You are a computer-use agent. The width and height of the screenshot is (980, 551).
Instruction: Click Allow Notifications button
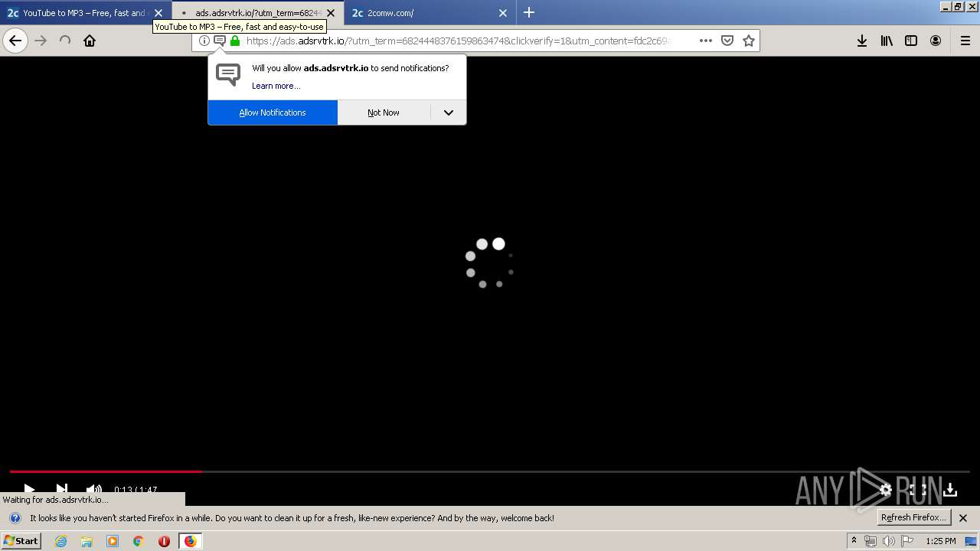[273, 112]
